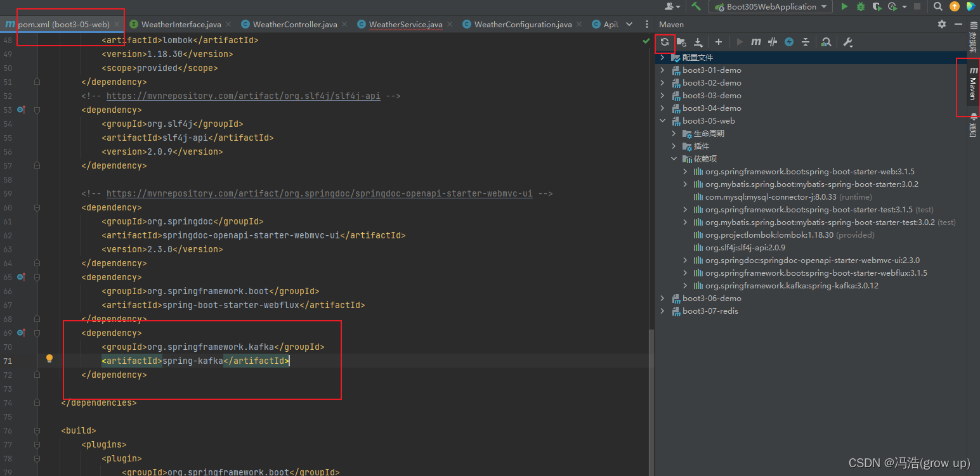Click gutter marker on line 53

pos(21,110)
